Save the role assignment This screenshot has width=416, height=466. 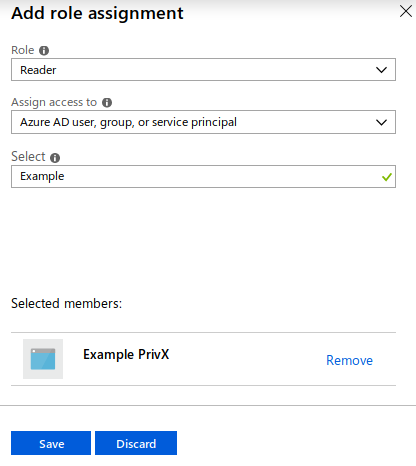[x=51, y=443]
